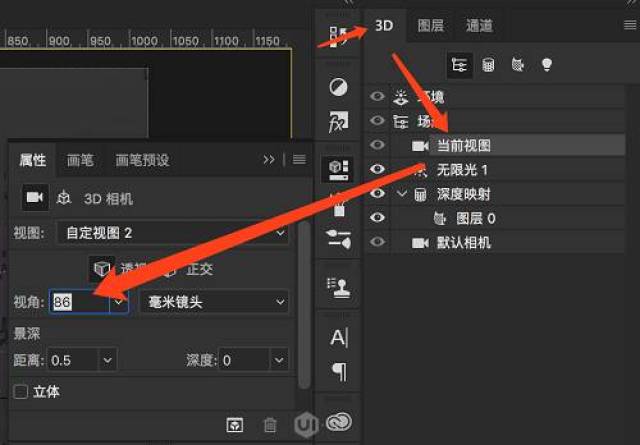
Task: Click the highlighted cube Properties icon in strip
Action: click(x=338, y=169)
